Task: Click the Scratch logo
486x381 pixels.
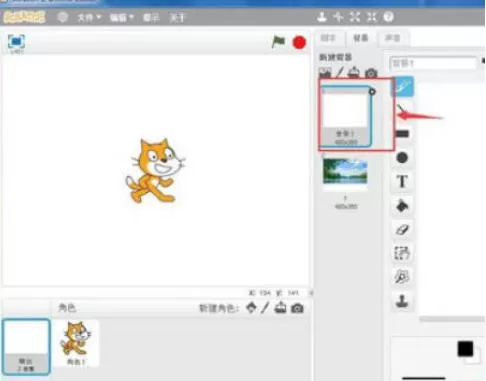Action: pos(24,17)
